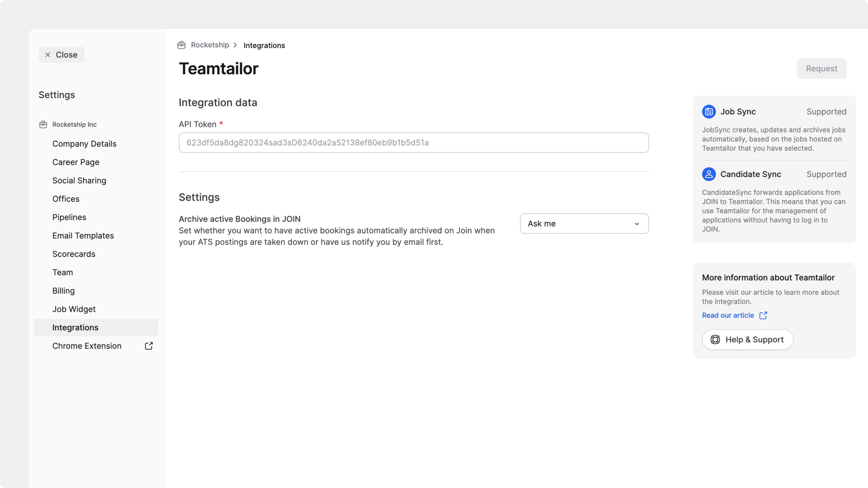Click the Candidate Sync person icon
Viewport: 868px width, 488px height.
point(709,174)
